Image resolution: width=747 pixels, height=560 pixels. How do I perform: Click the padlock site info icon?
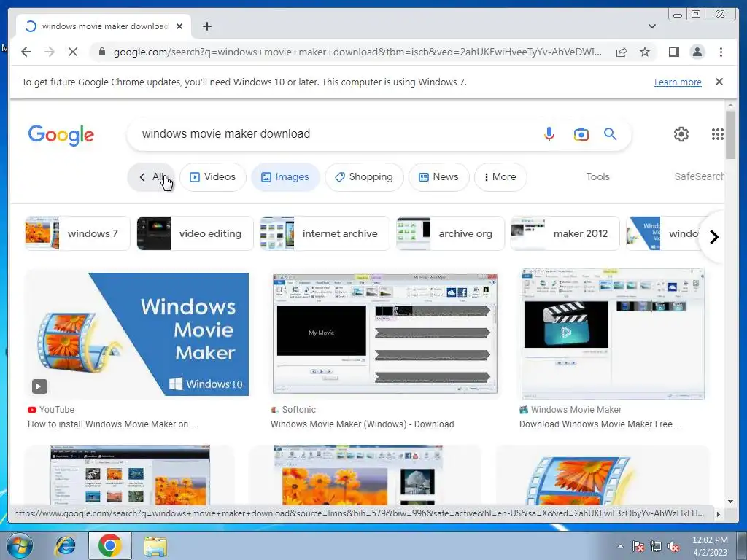coord(101,52)
